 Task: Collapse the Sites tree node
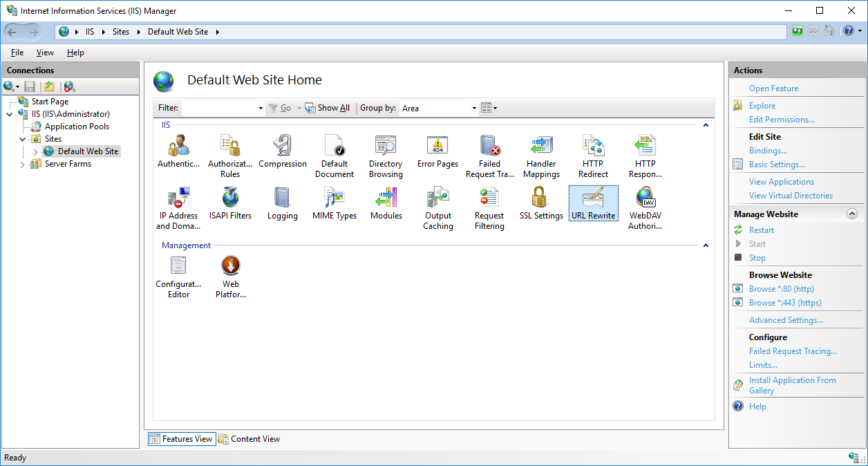(22, 139)
